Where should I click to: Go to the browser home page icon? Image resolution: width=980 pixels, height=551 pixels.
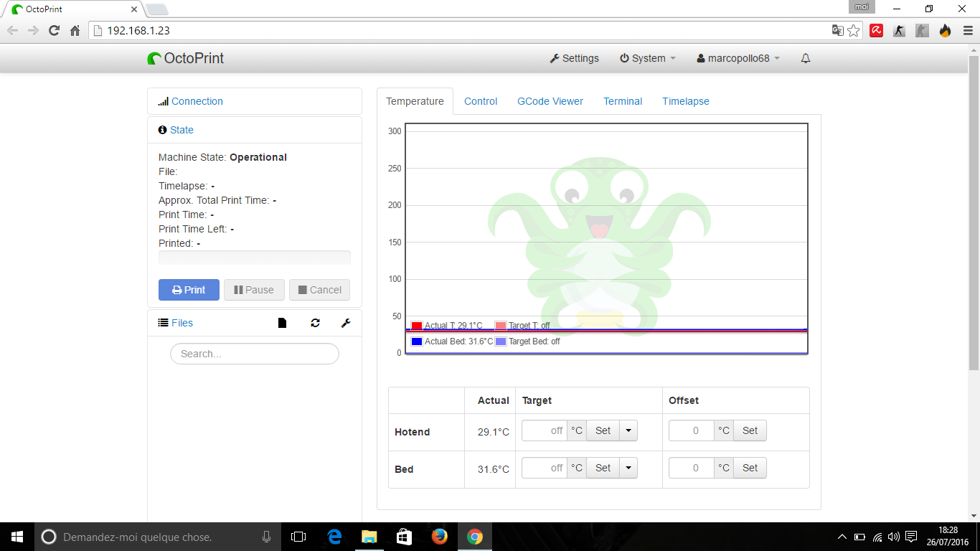coord(75,30)
